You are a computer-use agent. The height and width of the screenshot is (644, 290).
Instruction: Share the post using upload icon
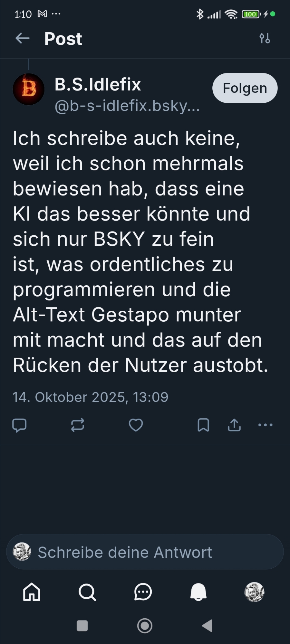pos(234,425)
